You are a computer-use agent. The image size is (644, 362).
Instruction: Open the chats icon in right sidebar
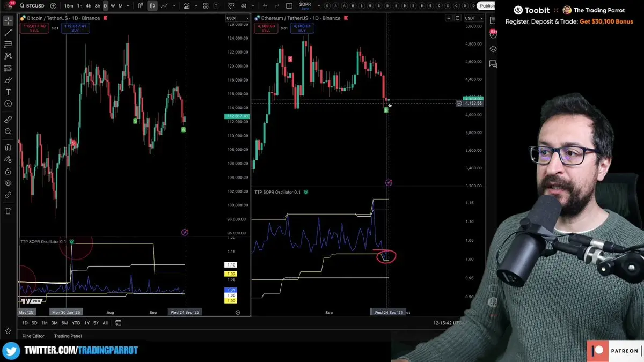(x=493, y=64)
